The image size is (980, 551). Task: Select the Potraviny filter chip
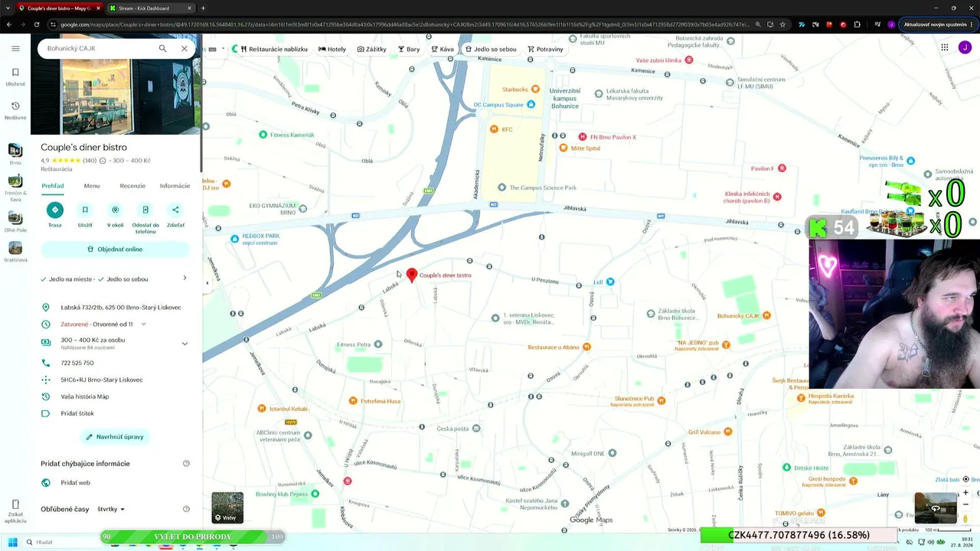coord(545,49)
